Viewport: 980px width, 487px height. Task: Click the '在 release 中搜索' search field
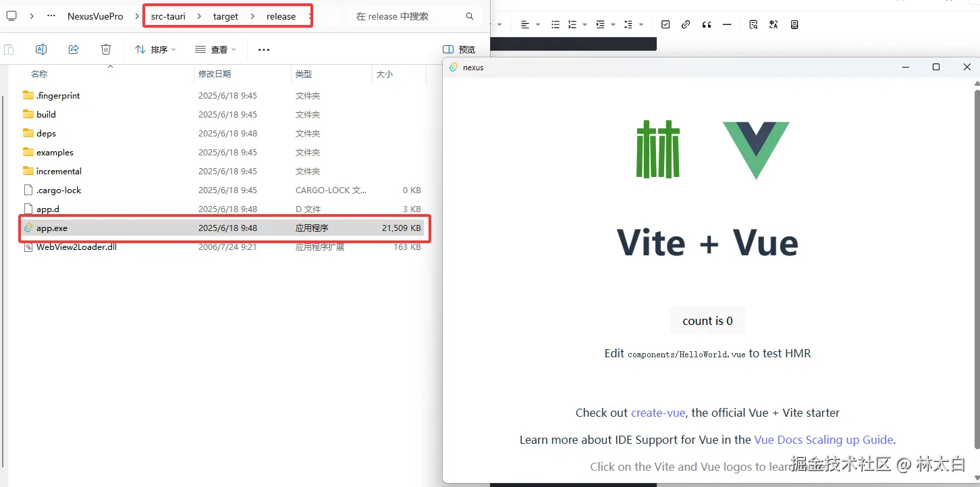pos(414,16)
